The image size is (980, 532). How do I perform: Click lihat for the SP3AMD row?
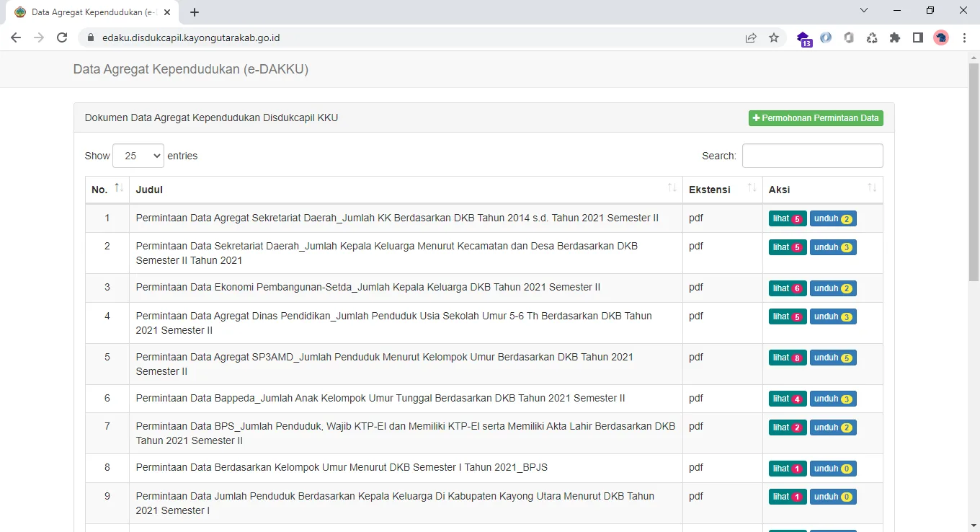pos(788,358)
